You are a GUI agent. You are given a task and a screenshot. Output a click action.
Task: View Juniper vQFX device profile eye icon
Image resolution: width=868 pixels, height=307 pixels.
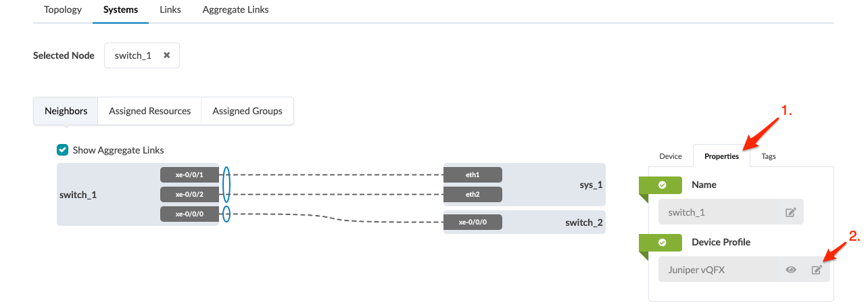click(x=791, y=270)
